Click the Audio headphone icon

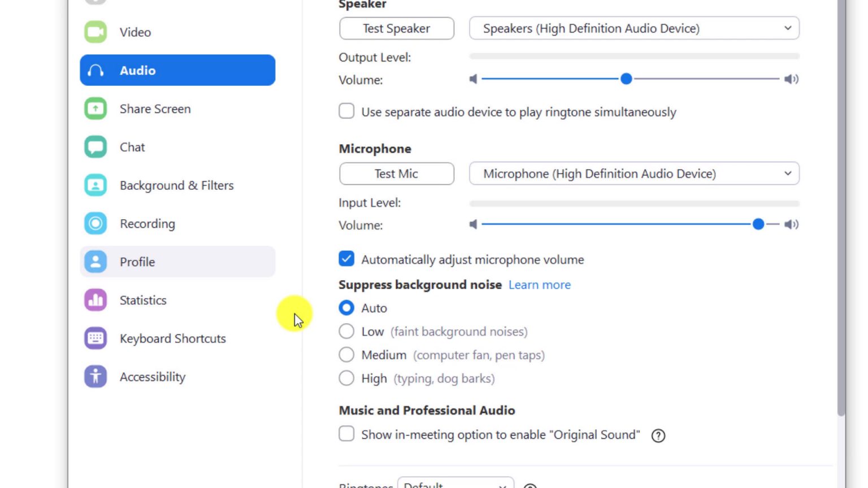click(x=95, y=70)
